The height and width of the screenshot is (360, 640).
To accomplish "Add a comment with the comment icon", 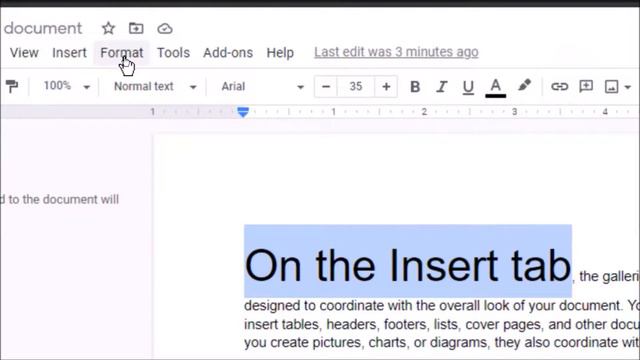I will [586, 86].
